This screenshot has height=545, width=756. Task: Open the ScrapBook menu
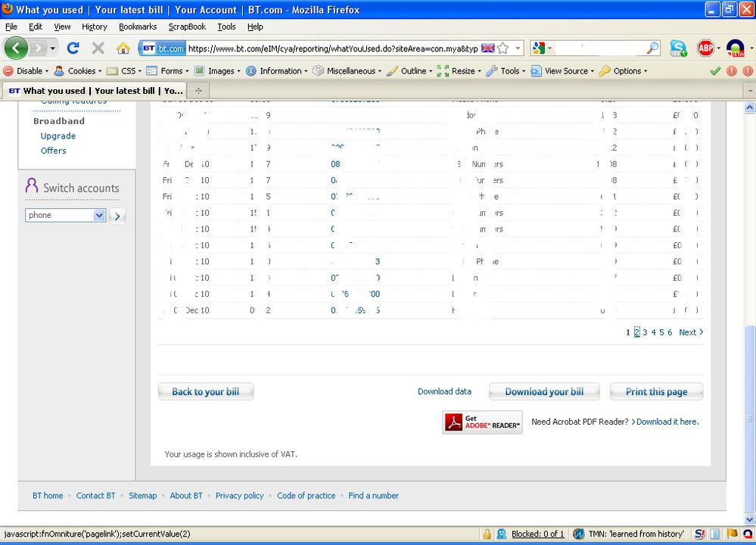point(187,26)
